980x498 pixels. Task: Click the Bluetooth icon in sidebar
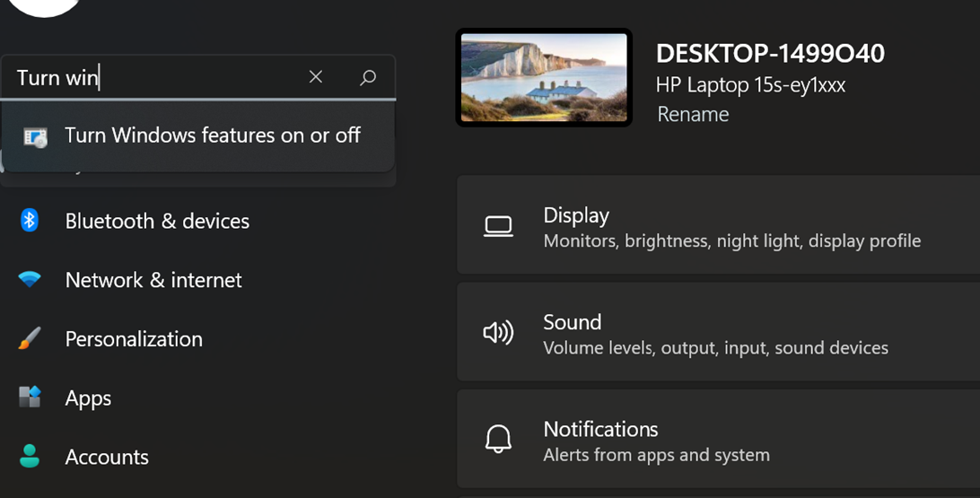(x=30, y=220)
